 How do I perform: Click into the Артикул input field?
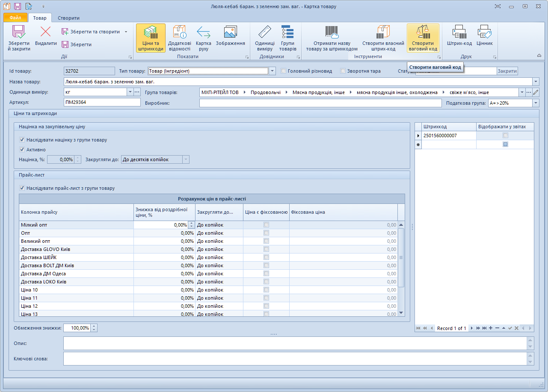coord(102,102)
